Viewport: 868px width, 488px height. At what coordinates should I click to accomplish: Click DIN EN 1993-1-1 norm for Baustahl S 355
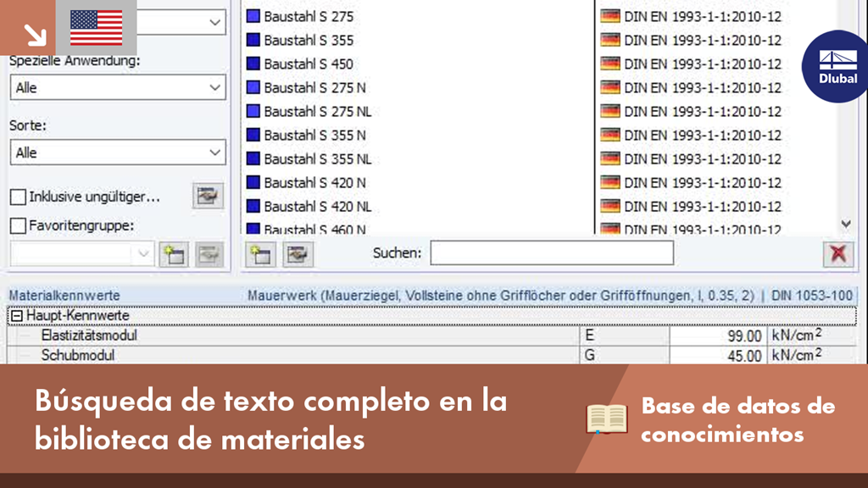(703, 40)
